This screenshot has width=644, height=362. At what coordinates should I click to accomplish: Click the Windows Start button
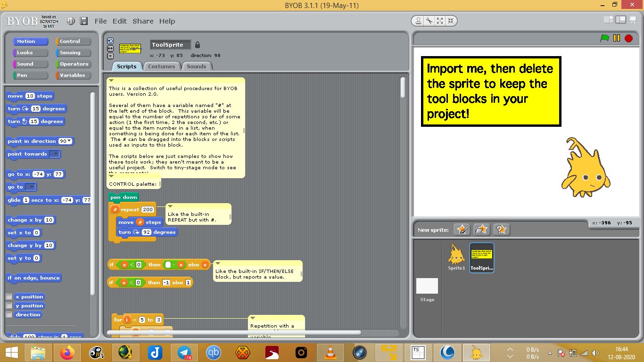tap(12, 352)
